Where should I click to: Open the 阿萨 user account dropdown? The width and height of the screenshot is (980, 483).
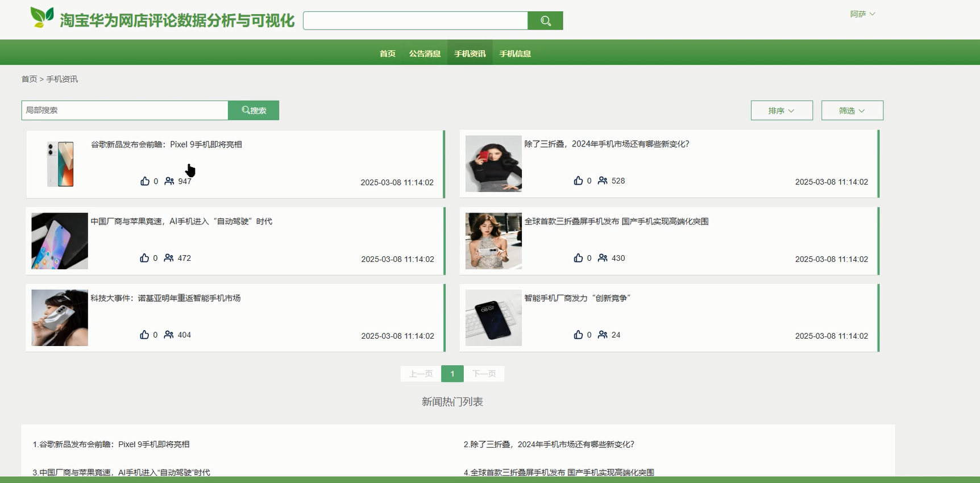click(x=862, y=14)
